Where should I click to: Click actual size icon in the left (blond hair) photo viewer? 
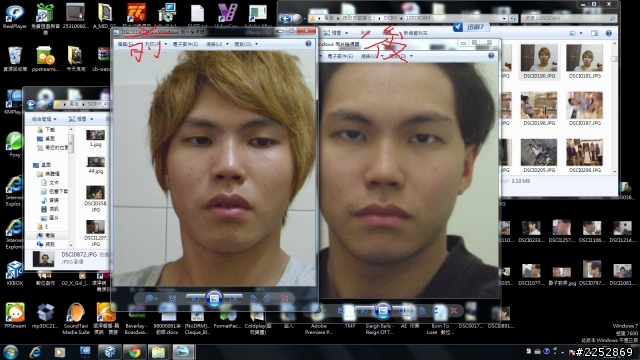click(173, 298)
